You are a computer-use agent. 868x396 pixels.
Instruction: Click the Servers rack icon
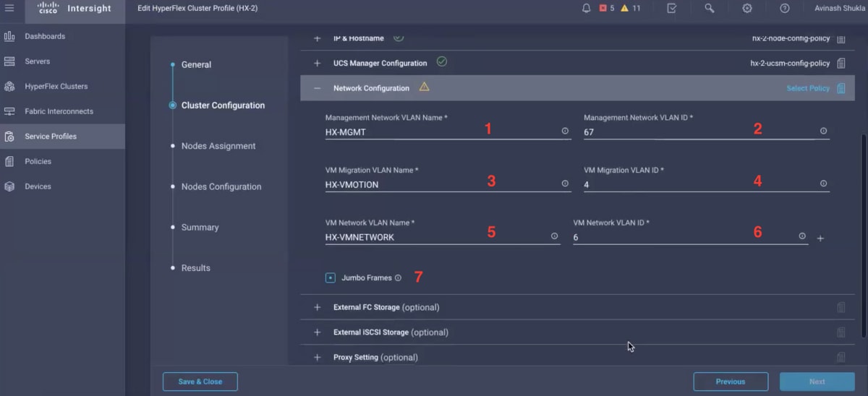pos(9,61)
